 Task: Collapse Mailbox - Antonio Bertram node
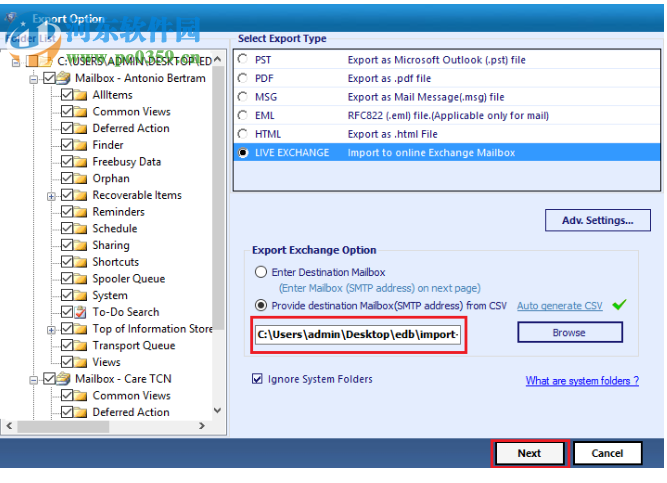coord(33,79)
